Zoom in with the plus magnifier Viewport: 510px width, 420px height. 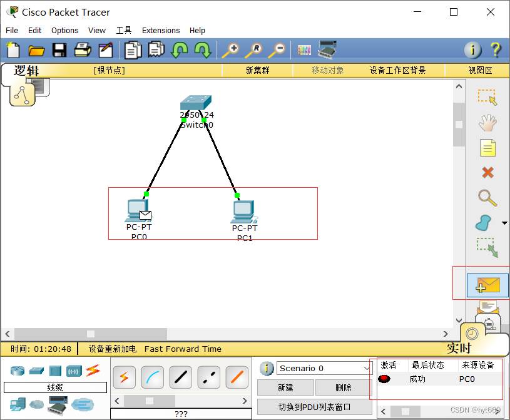pyautogui.click(x=230, y=51)
